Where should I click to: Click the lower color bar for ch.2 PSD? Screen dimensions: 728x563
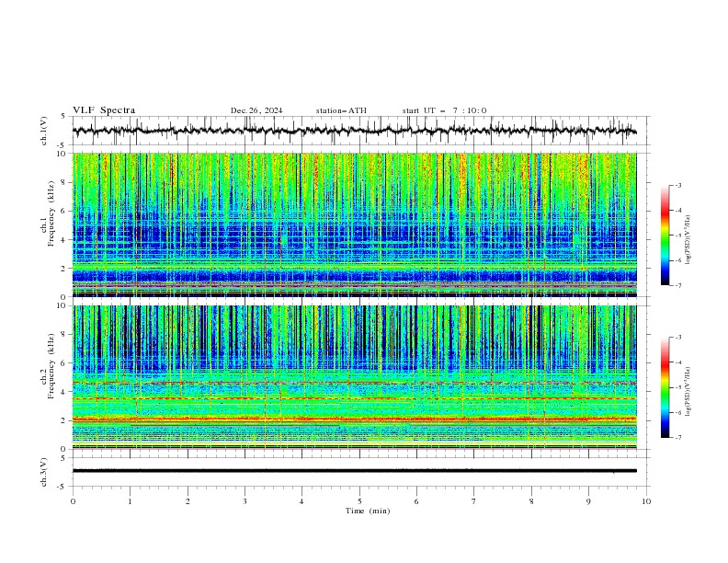(x=665, y=387)
